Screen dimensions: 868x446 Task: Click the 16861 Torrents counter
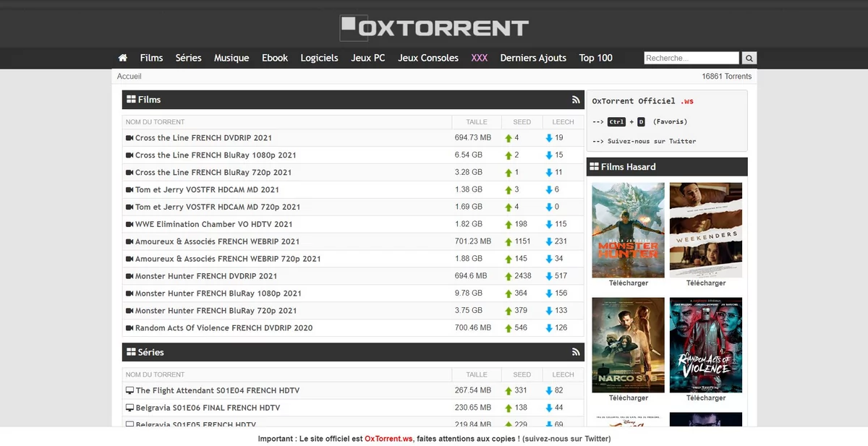(x=726, y=77)
